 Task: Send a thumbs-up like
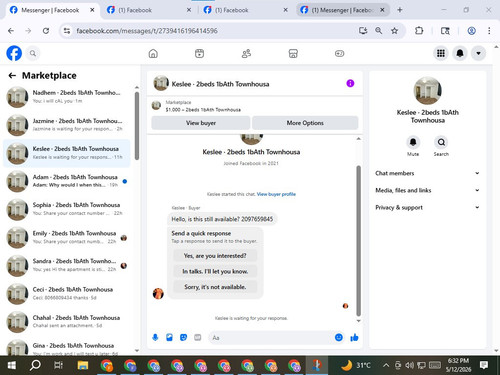point(354,338)
